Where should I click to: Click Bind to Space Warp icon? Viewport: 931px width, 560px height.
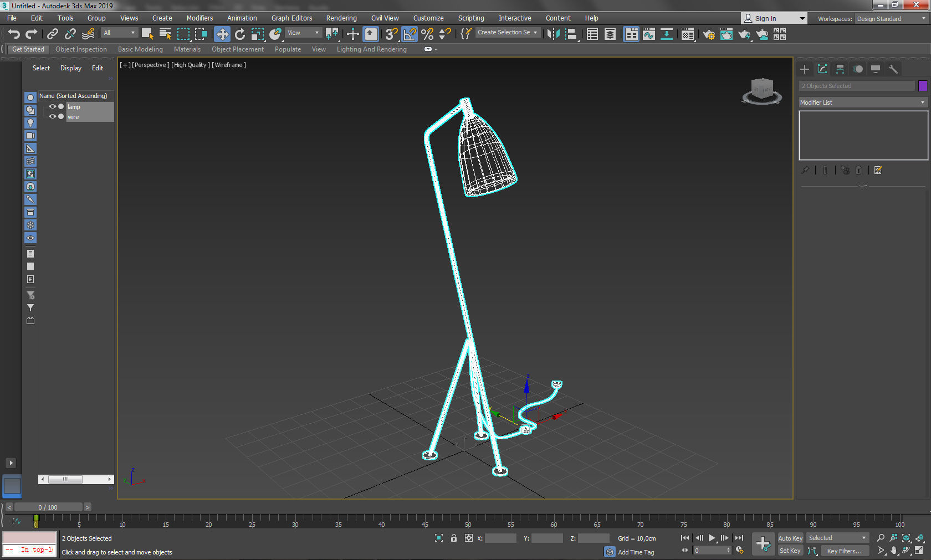click(88, 34)
